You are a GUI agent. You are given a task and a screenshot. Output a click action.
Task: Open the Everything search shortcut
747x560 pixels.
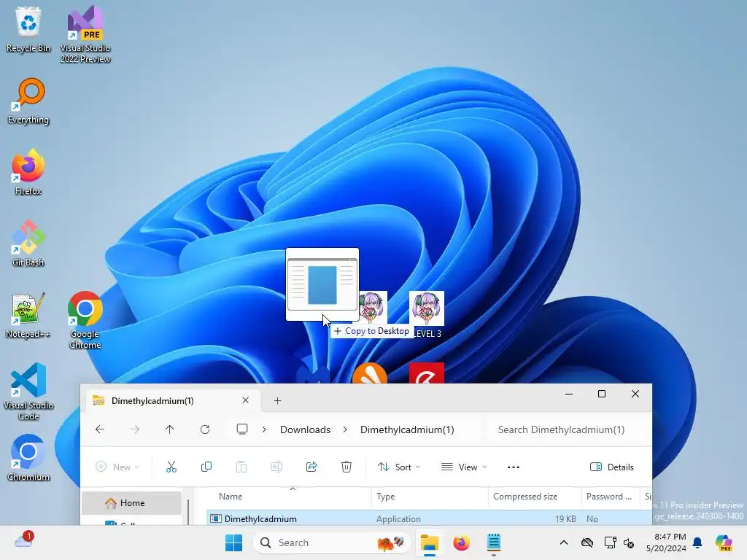tap(28, 101)
